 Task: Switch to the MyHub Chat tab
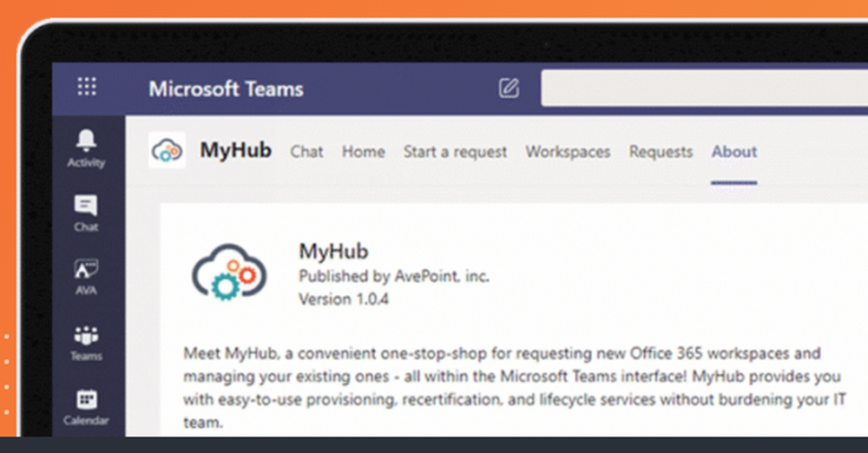pos(306,152)
